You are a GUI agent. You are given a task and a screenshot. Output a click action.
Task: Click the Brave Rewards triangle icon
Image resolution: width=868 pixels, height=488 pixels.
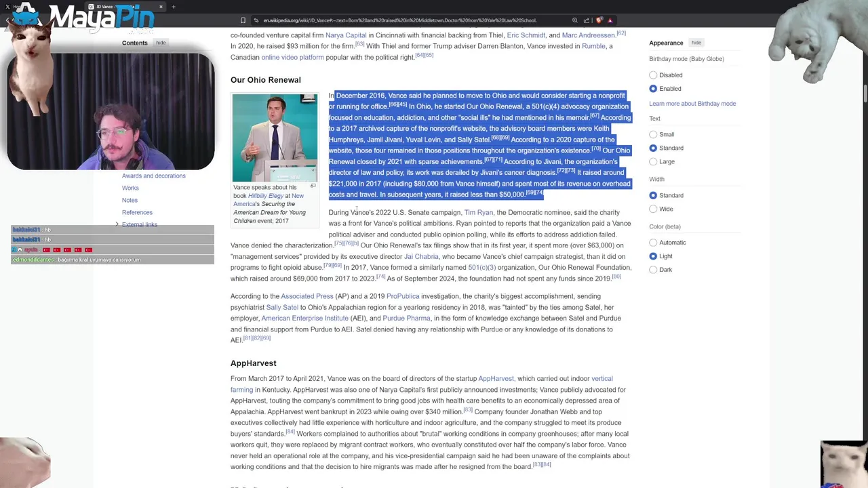(610, 20)
